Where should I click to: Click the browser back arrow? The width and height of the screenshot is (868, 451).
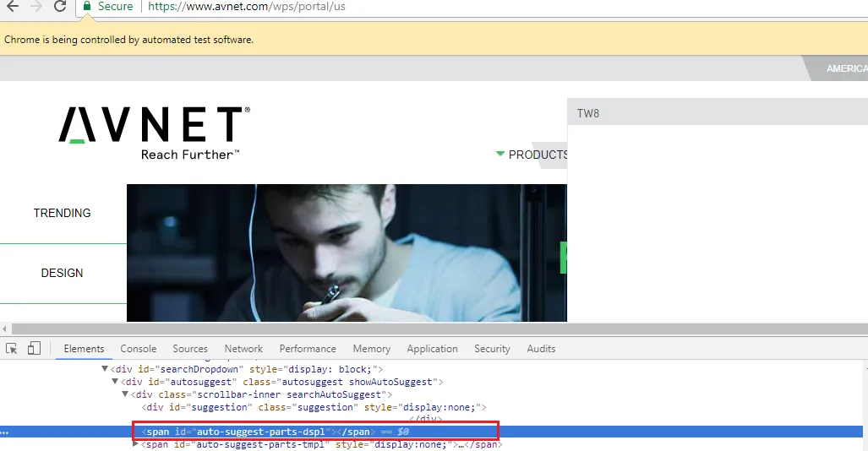click(x=12, y=6)
